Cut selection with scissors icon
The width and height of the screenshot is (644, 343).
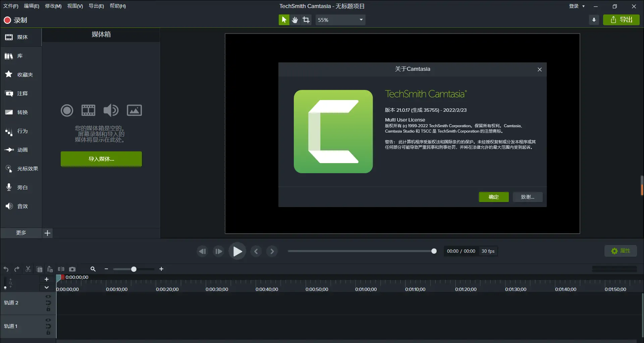coord(28,269)
